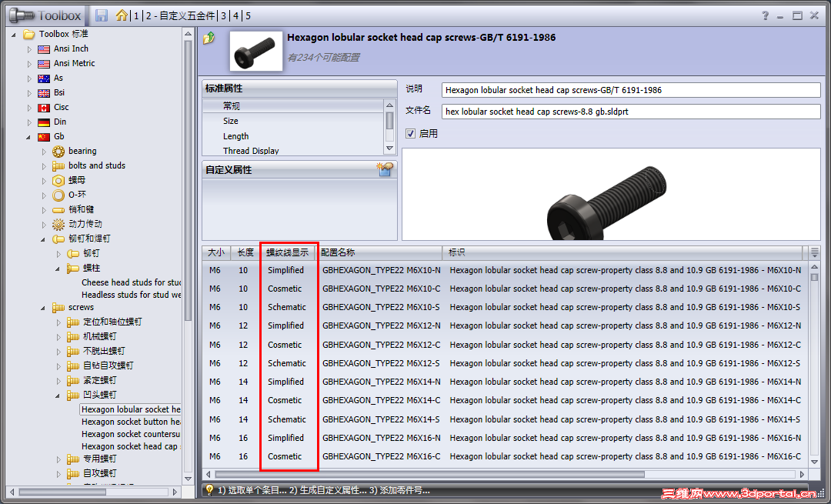Image resolution: width=831 pixels, height=504 pixels.
Task: Collapse the Gb tree node
Action: (x=28, y=137)
